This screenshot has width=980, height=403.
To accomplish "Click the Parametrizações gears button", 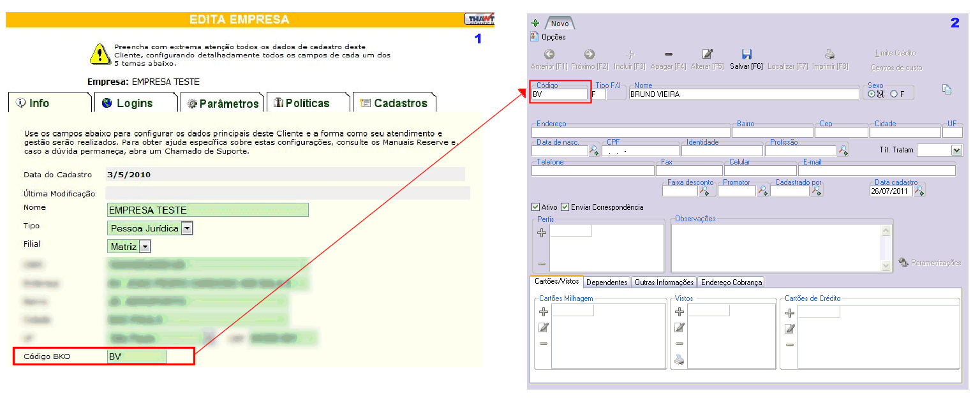I will [929, 263].
